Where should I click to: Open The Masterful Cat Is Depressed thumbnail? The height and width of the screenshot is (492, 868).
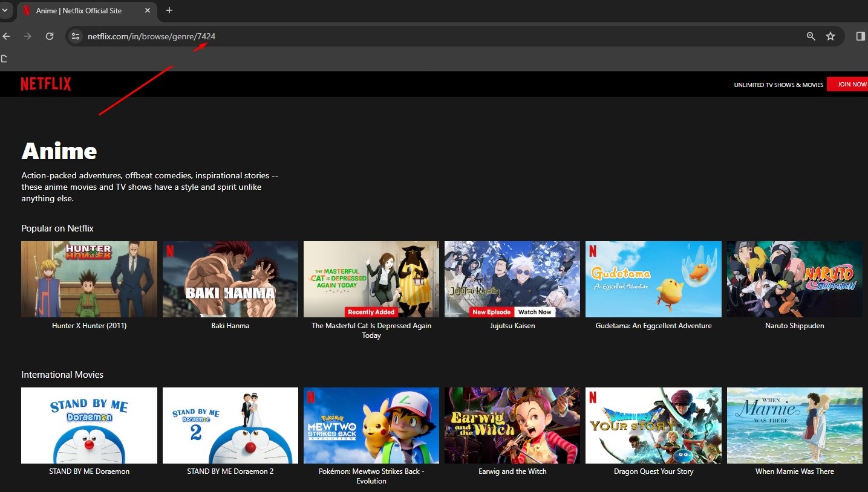pyautogui.click(x=371, y=279)
